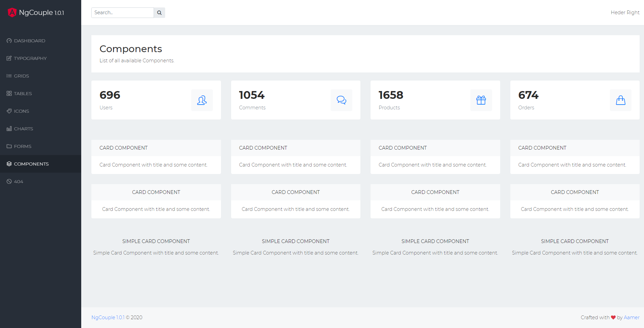This screenshot has width=644, height=328.
Task: Click the 674 Orders count
Action: pyautogui.click(x=528, y=95)
